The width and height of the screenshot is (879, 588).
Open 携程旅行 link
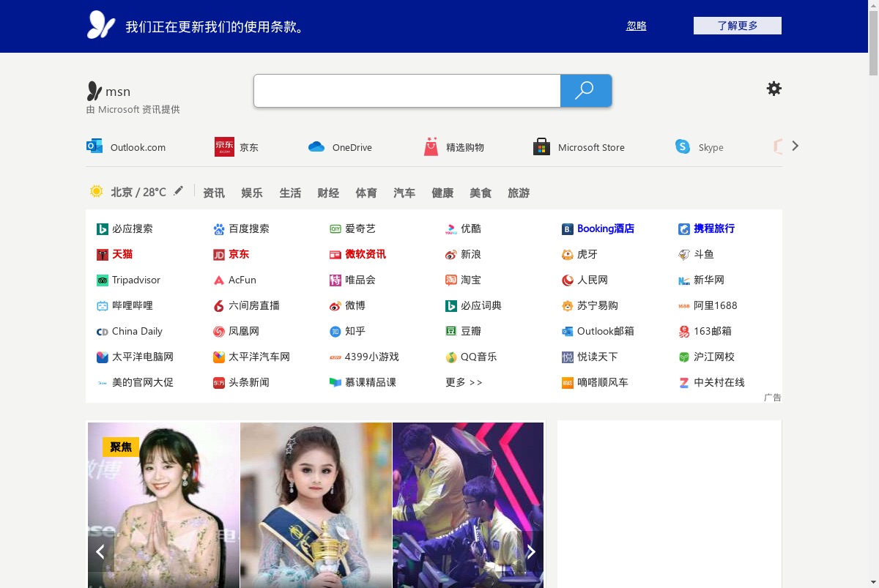pyautogui.click(x=706, y=228)
